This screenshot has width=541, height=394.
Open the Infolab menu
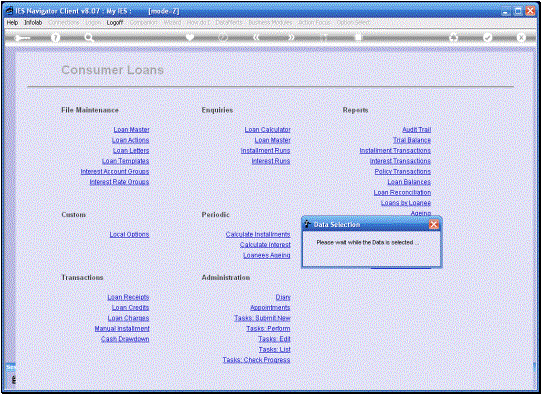pyautogui.click(x=33, y=22)
